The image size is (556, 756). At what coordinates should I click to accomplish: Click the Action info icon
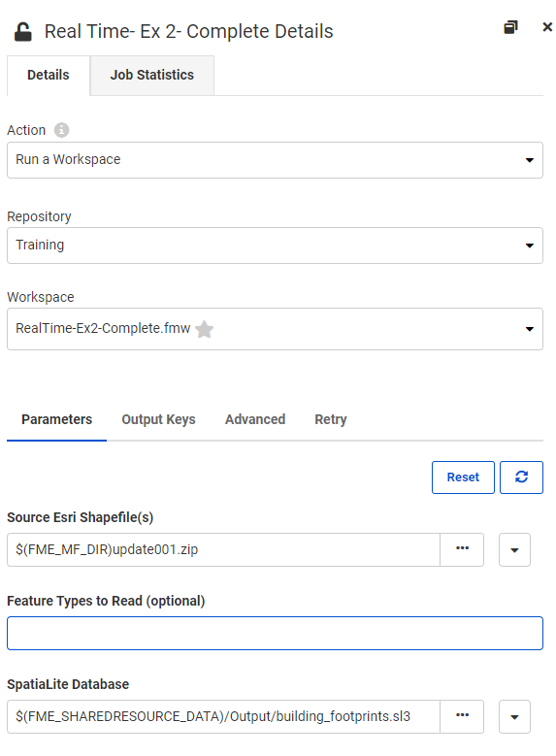[61, 130]
